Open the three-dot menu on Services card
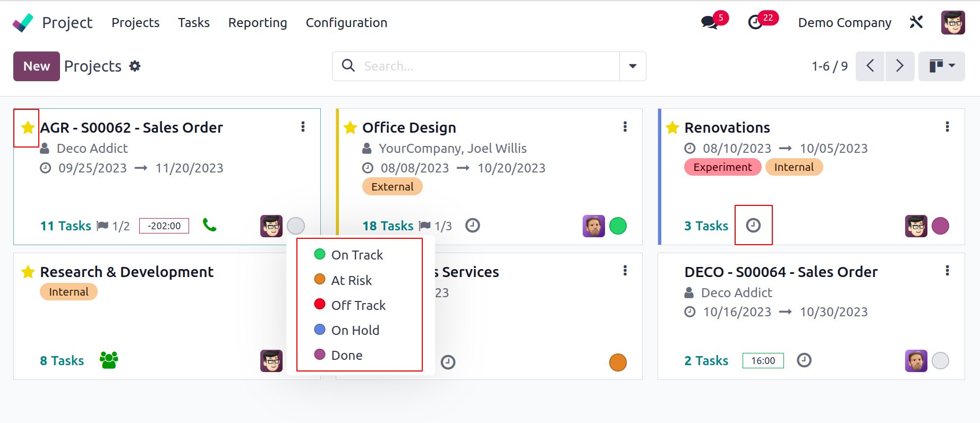Image resolution: width=980 pixels, height=423 pixels. (x=625, y=271)
